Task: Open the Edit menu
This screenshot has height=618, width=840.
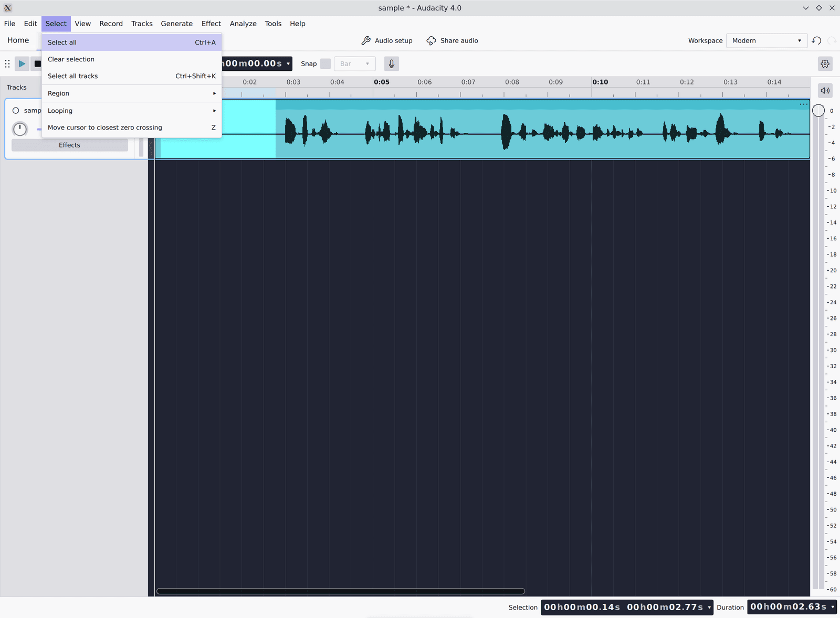Action: (x=30, y=24)
